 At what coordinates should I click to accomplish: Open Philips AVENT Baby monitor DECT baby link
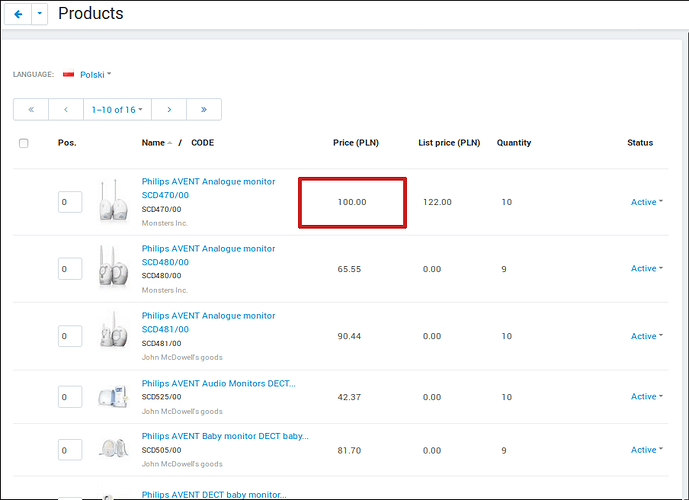point(225,436)
